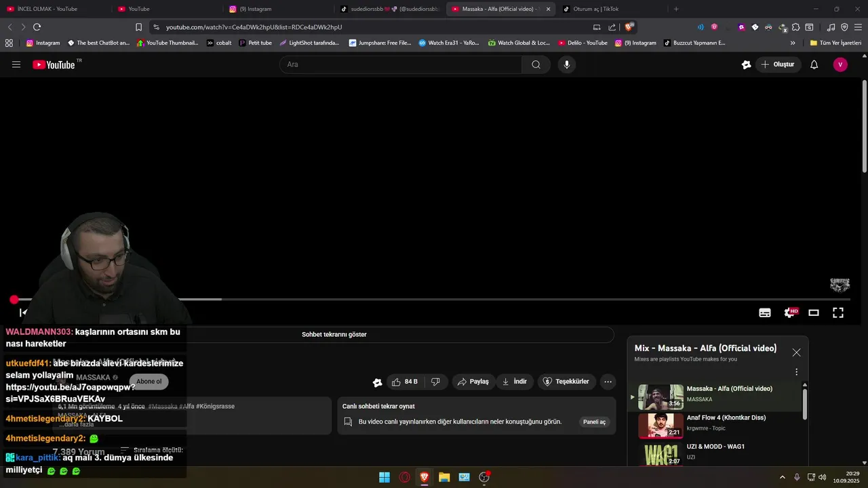Seek on the red video progress bar
Image resolution: width=868 pixels, height=488 pixels.
pyautogui.click(x=432, y=299)
